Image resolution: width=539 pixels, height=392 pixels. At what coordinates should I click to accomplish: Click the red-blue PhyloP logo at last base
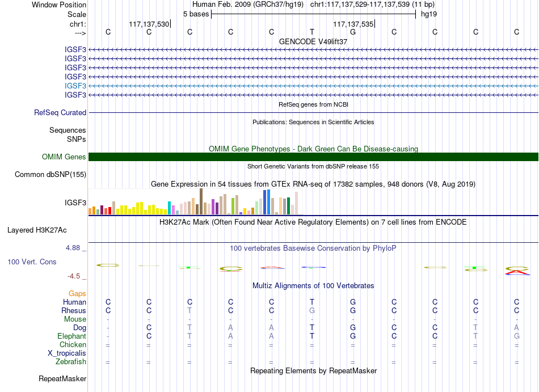click(x=517, y=271)
